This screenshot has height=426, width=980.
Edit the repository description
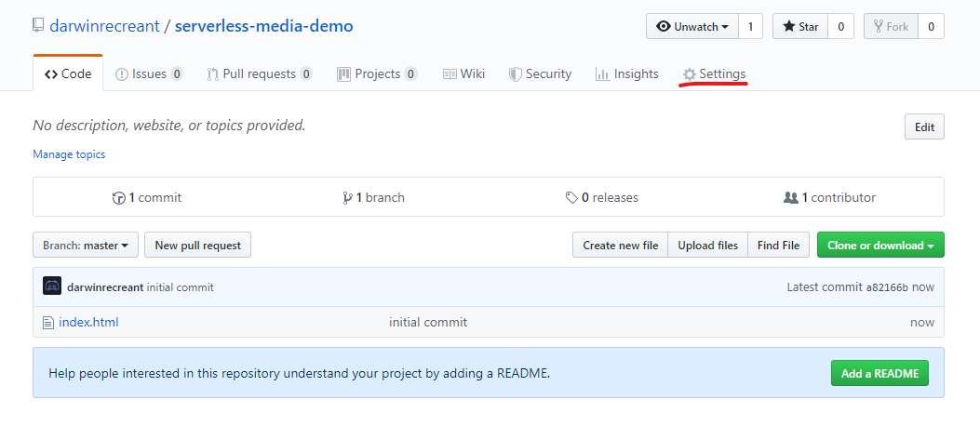(x=924, y=126)
